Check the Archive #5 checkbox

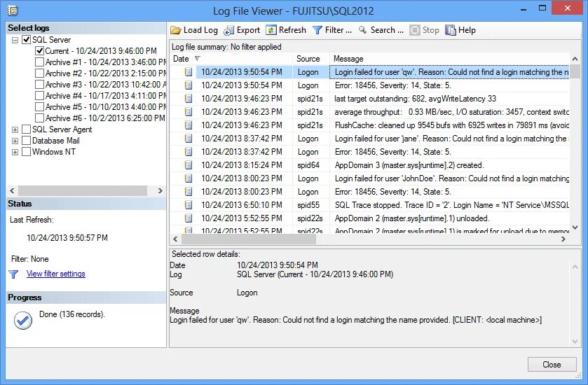pyautogui.click(x=39, y=107)
